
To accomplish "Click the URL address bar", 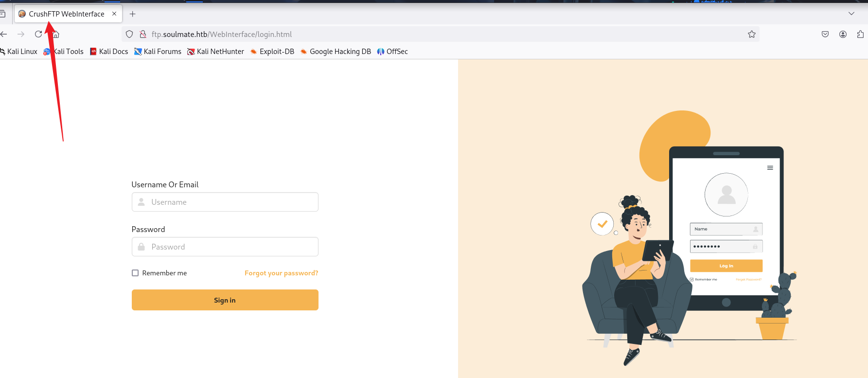I will (x=438, y=34).
